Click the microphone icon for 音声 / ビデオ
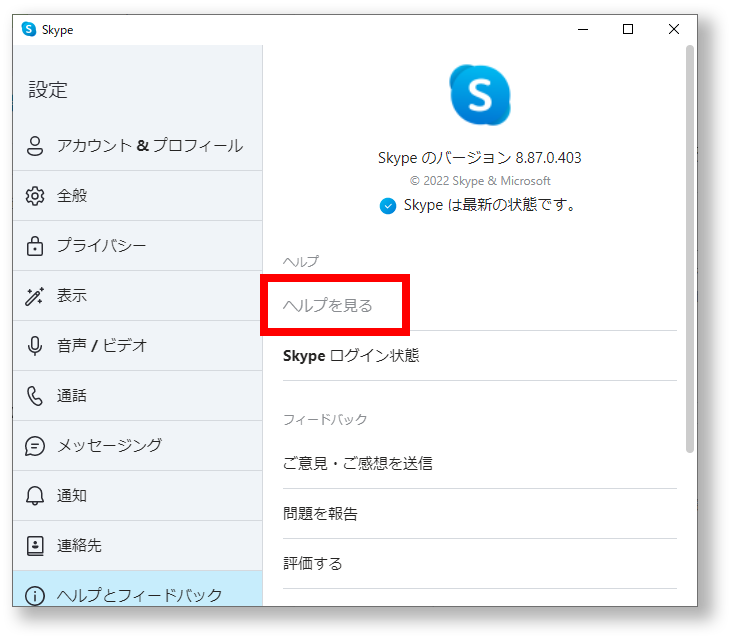 pos(35,346)
